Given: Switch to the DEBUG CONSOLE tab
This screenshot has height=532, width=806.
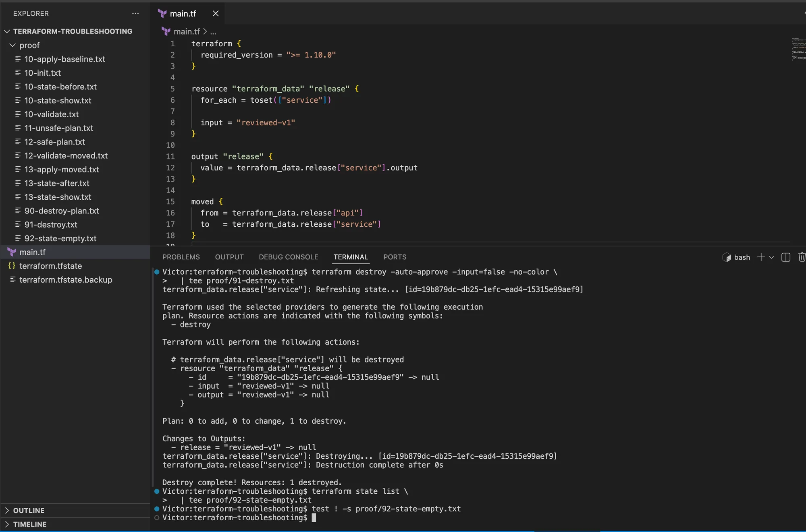Looking at the screenshot, I should (289, 257).
